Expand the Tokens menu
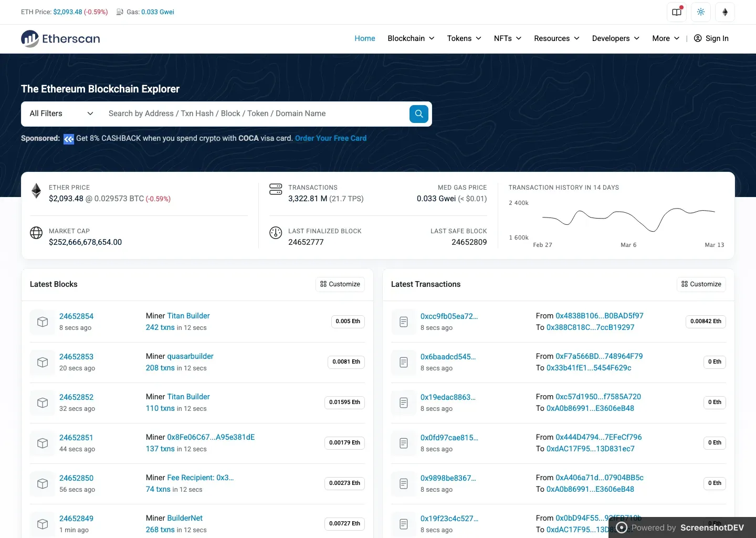Screen dimensions: 756x538 [x=464, y=38]
